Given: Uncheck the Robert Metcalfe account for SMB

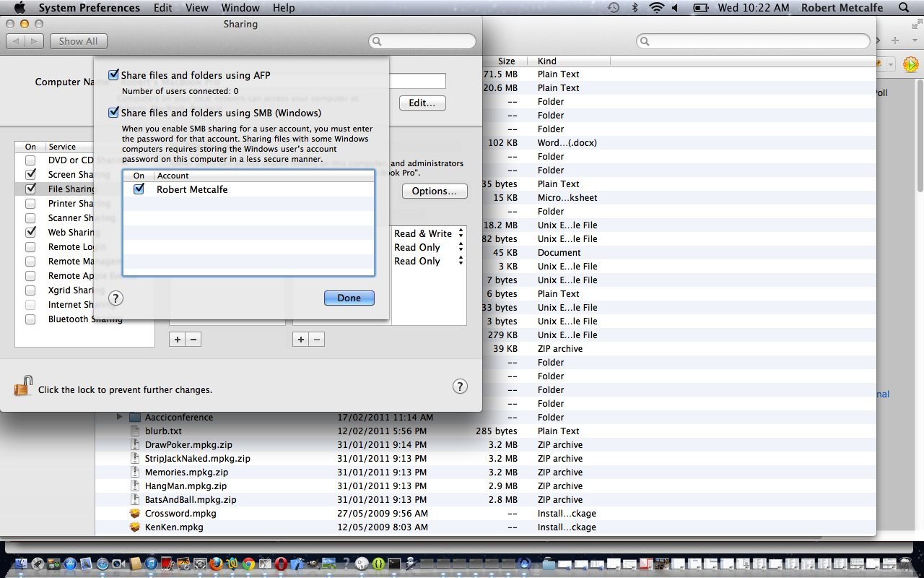Looking at the screenshot, I should [139, 189].
